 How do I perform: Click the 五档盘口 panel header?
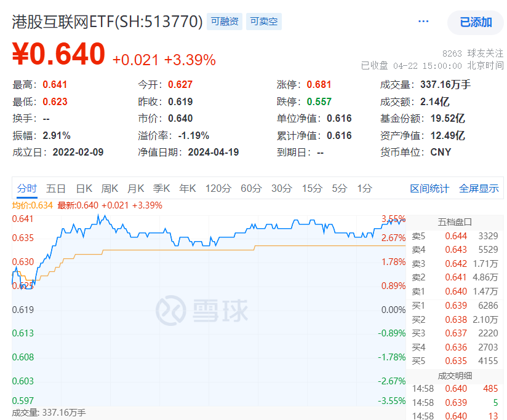[x=455, y=222]
